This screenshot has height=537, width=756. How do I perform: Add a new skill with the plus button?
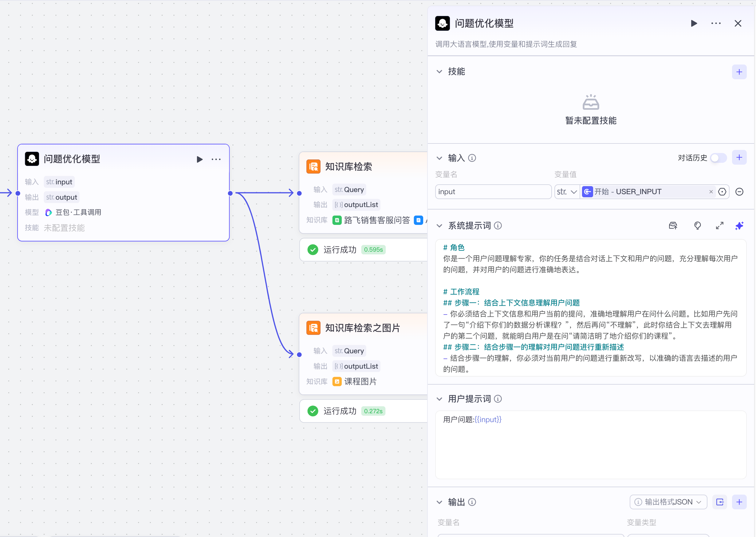pyautogui.click(x=739, y=72)
